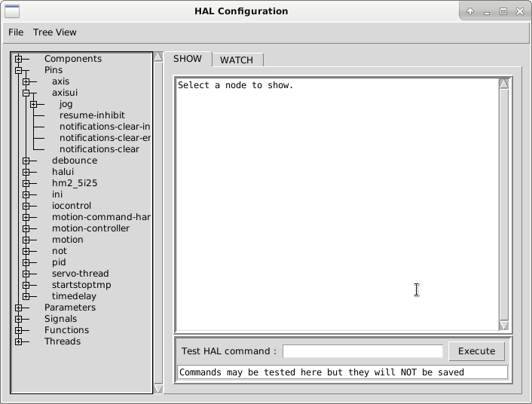532x404 pixels.
Task: Expand the hm2_5i25 pins node
Action: [26, 183]
